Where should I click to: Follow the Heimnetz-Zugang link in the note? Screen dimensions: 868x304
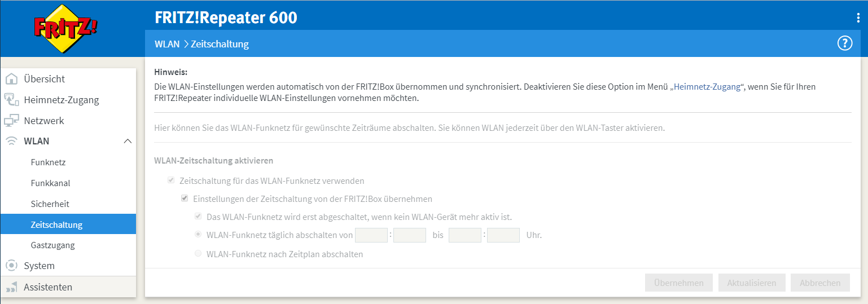pyautogui.click(x=707, y=87)
